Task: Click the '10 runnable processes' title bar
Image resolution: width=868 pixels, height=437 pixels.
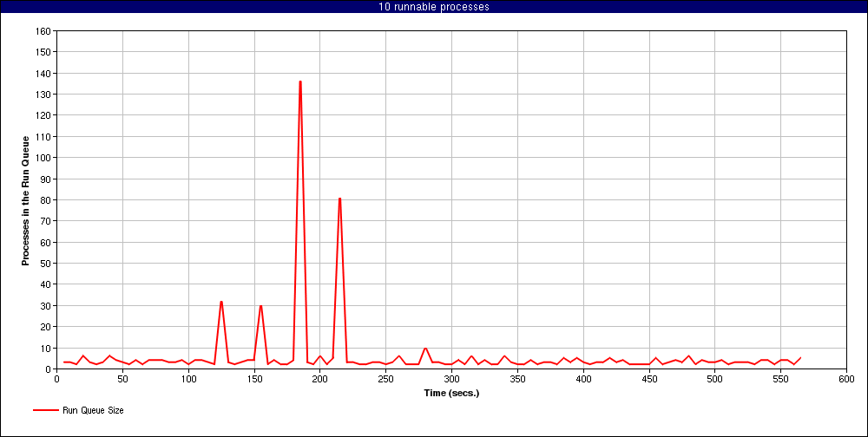Action: [434, 7]
